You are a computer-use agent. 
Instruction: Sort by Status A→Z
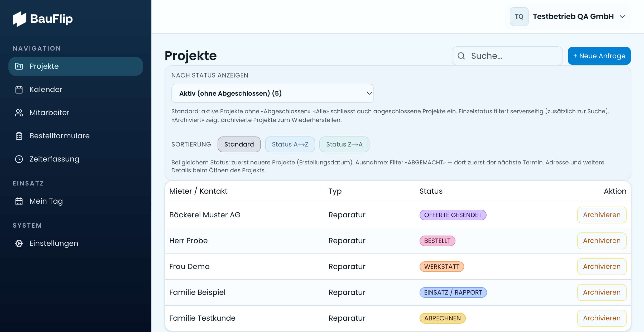point(290,144)
